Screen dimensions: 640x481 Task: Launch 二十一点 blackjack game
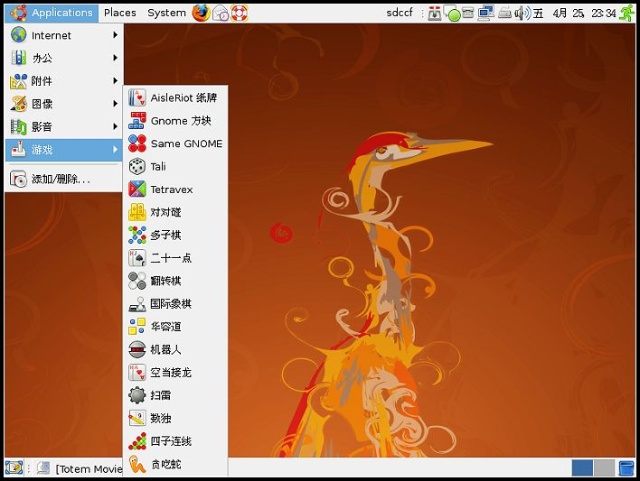tap(176, 258)
